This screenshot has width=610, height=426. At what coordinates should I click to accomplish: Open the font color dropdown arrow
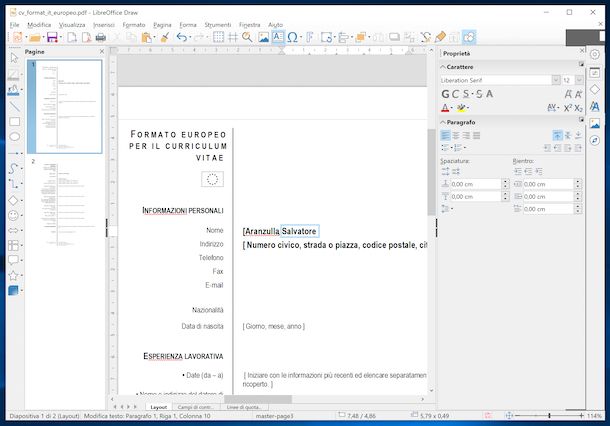[x=451, y=108]
